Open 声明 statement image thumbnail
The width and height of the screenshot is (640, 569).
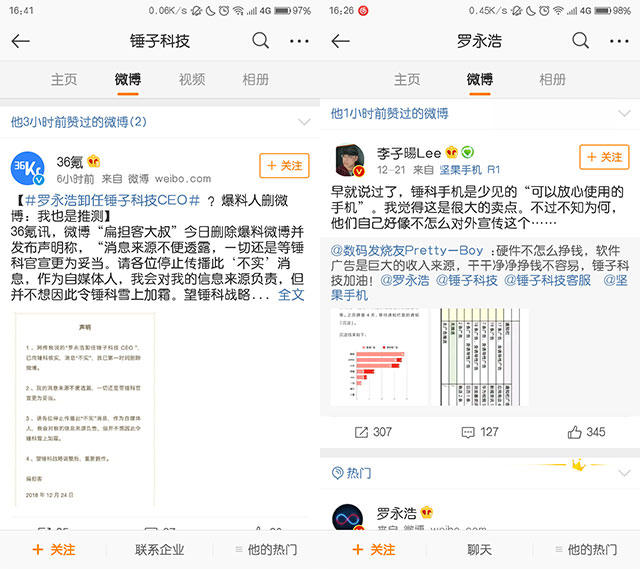click(85, 410)
